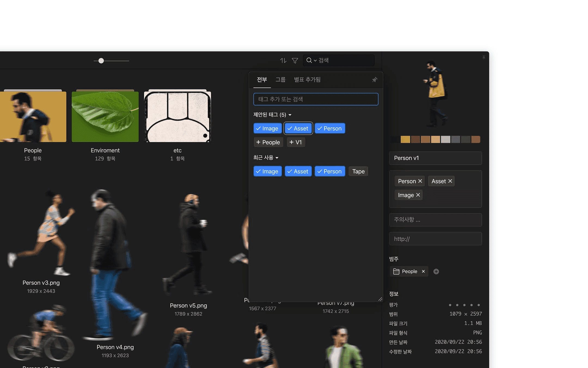Click the 수정한 날짜 date value
The image size is (588, 368).
pos(458,352)
